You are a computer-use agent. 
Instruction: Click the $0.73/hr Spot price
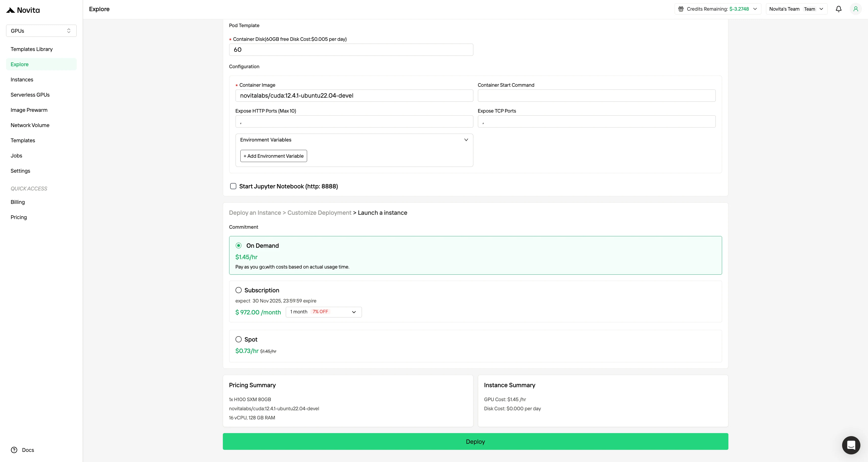[247, 351]
